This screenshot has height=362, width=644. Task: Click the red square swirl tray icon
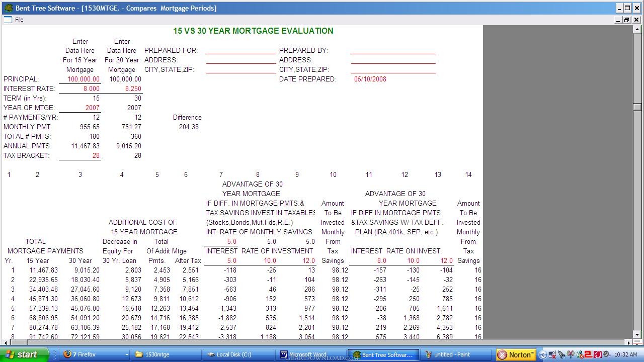click(x=598, y=354)
